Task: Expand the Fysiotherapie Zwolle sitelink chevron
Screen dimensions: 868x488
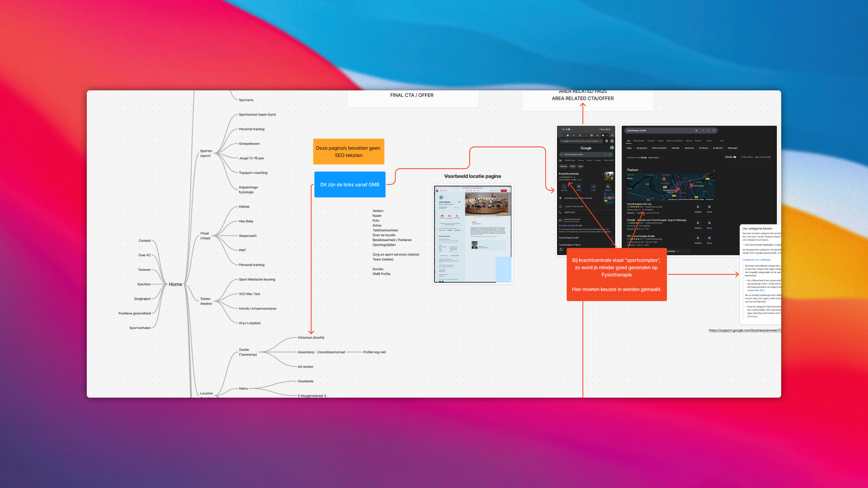Action: (x=612, y=238)
